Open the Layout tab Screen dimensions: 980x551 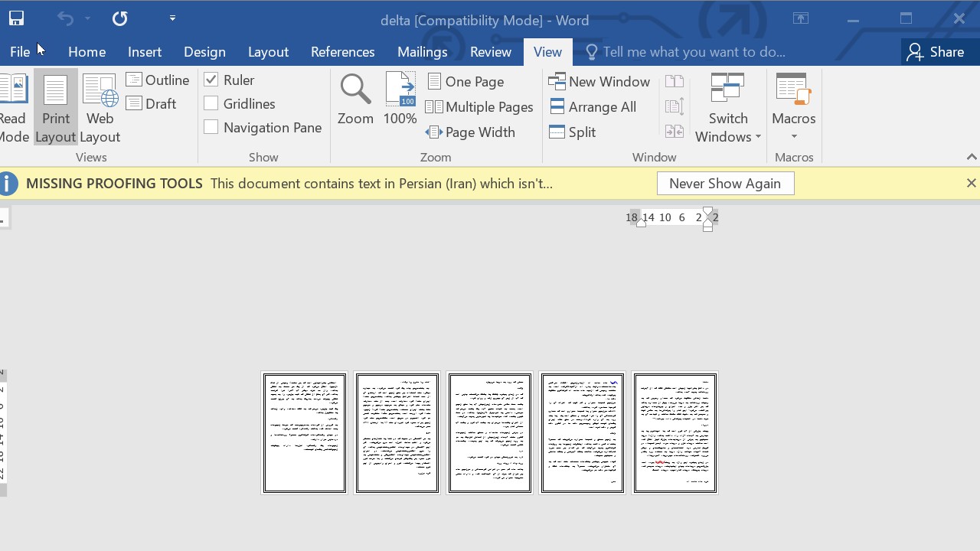click(268, 52)
